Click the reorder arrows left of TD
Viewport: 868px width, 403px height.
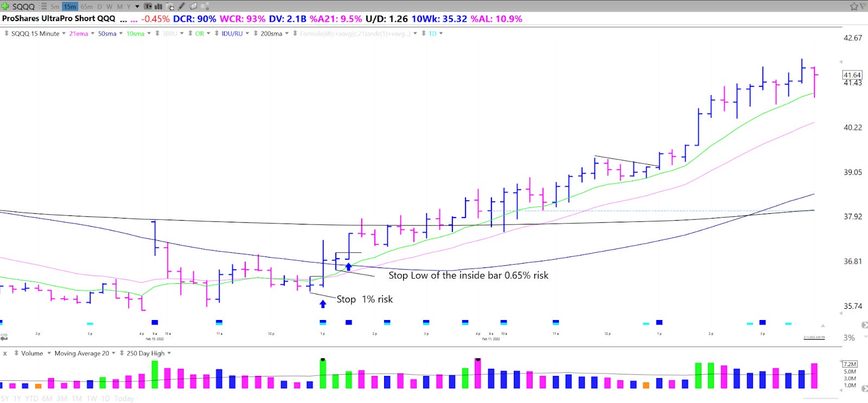point(424,34)
